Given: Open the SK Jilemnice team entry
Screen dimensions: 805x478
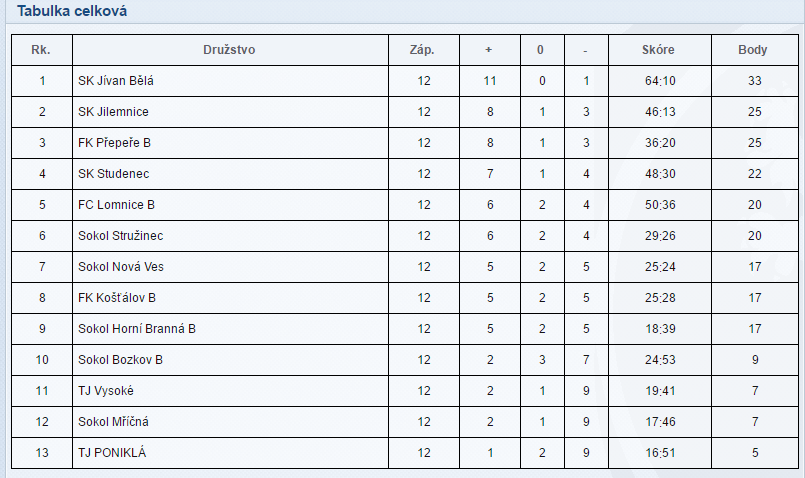Looking at the screenshot, I should [x=113, y=112].
